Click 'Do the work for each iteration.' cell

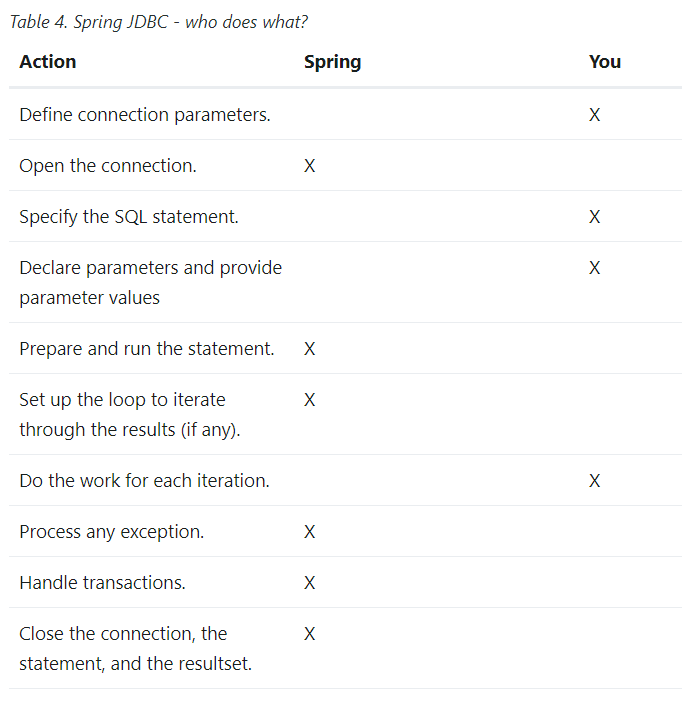point(144,481)
